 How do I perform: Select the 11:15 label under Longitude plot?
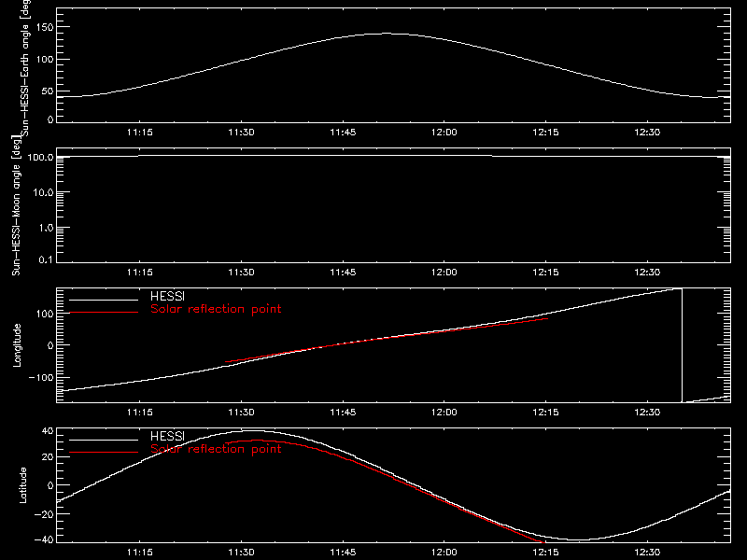pos(139,413)
